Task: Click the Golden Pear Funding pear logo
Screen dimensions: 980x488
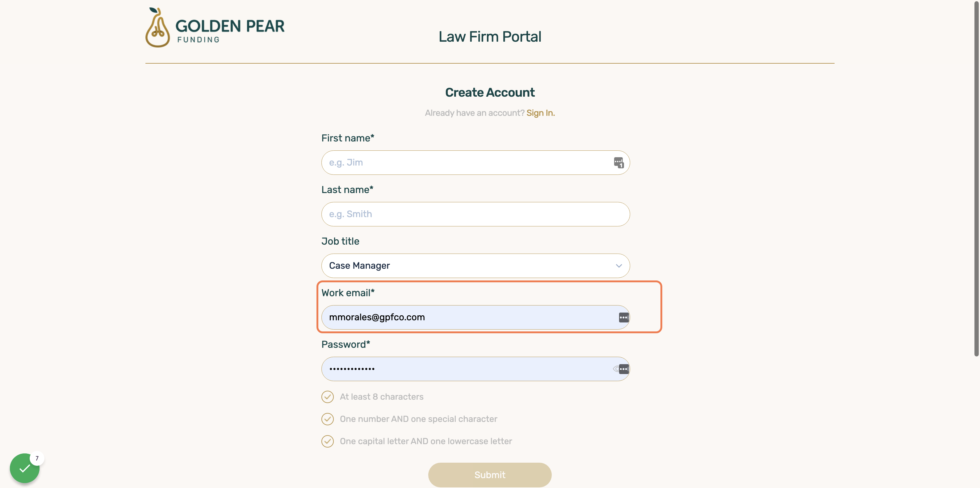Action: 157,28
